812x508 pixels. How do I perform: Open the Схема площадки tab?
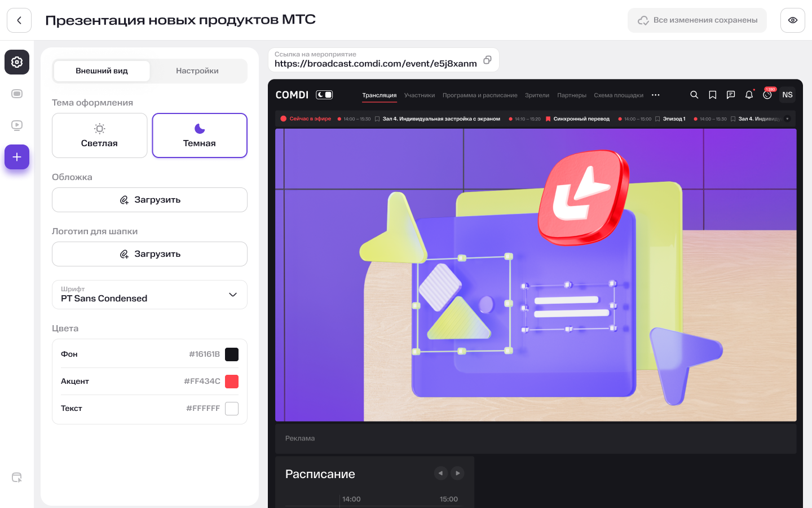coord(619,95)
